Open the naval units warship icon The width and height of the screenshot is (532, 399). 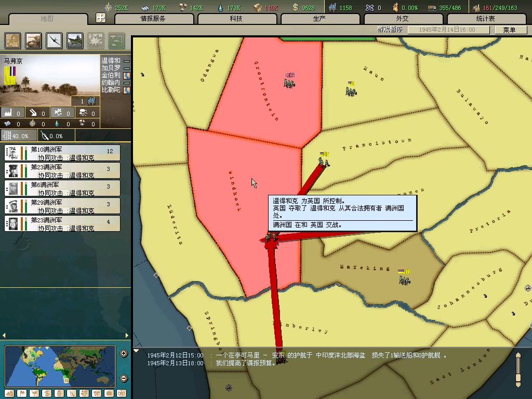(x=75, y=41)
